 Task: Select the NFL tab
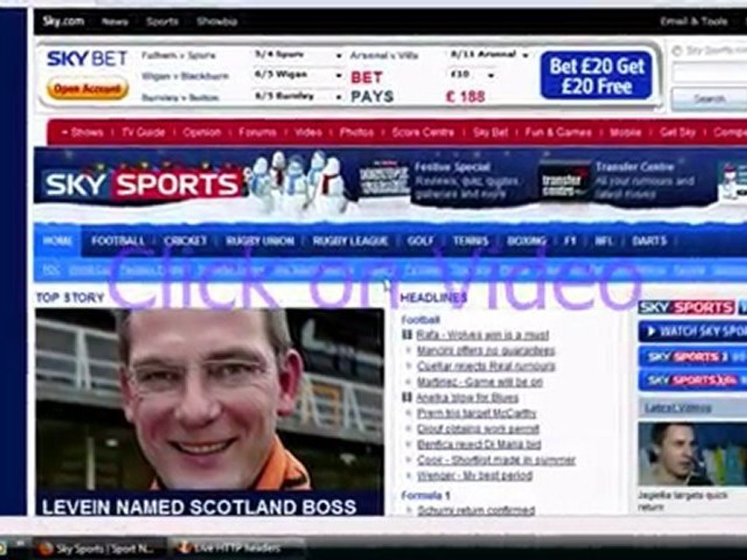tap(604, 241)
